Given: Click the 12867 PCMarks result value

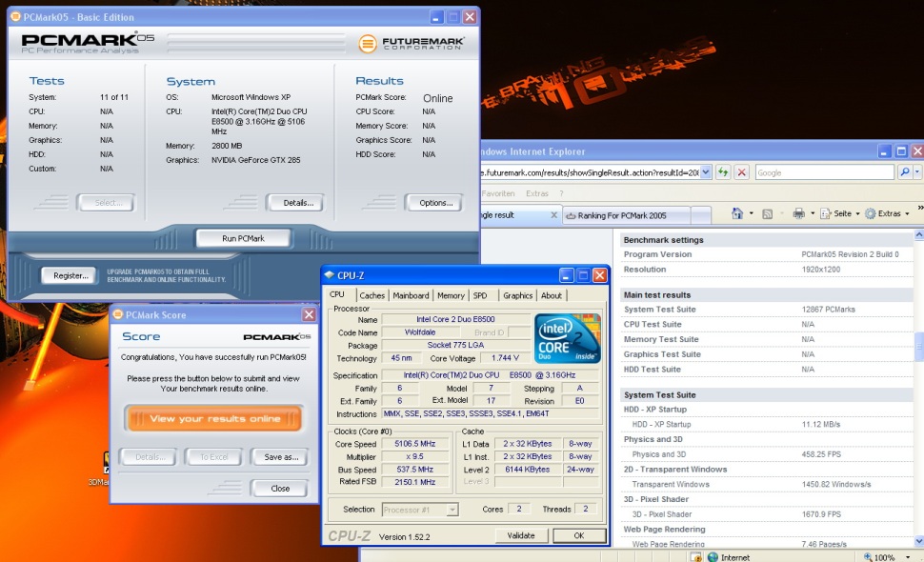Looking at the screenshot, I should (828, 310).
